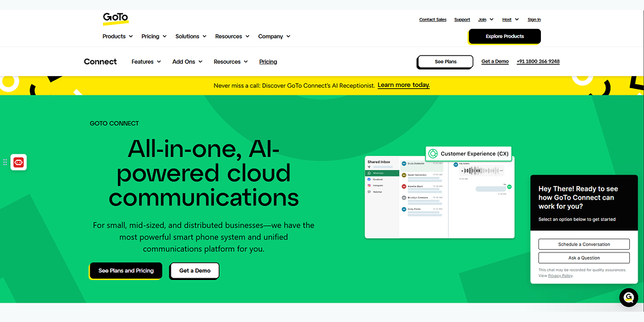This screenshot has height=322, width=644.
Task: Click the white Get a Demo hero button
Action: click(x=194, y=270)
